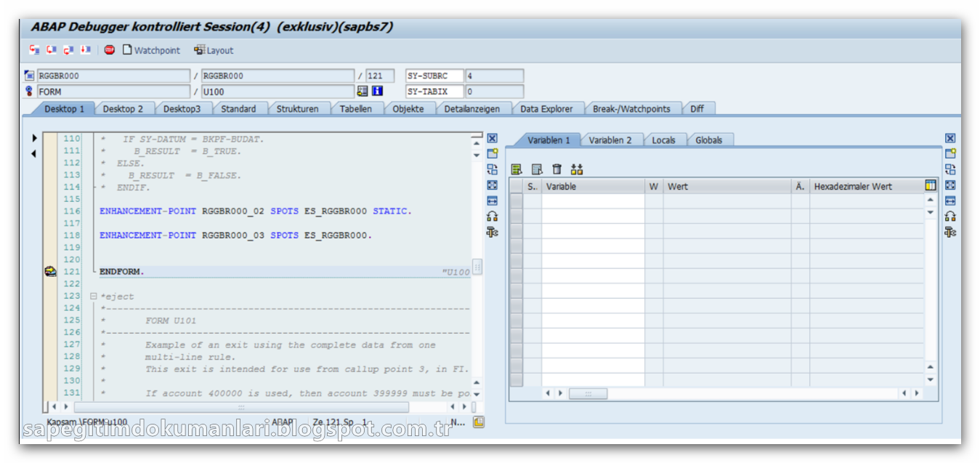This screenshot has height=463, width=980.
Task: Click Full Screen icon beside source code pane
Action: 492,185
